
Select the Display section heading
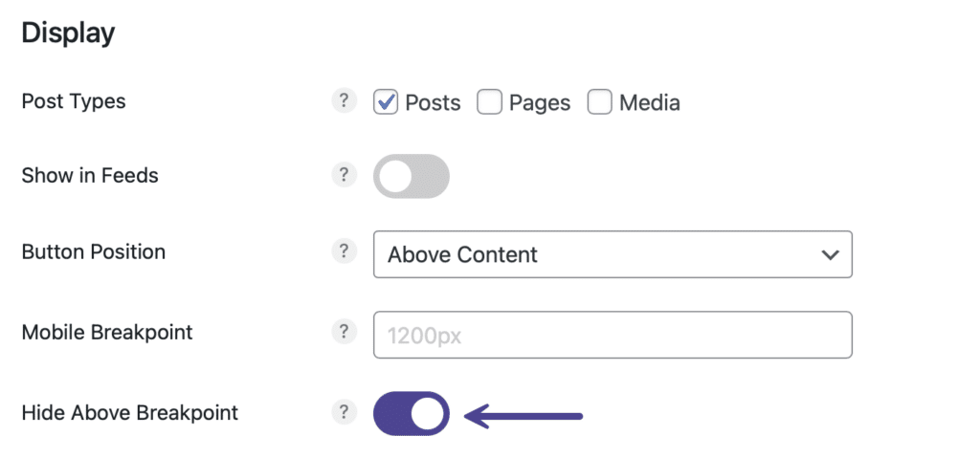tap(68, 33)
